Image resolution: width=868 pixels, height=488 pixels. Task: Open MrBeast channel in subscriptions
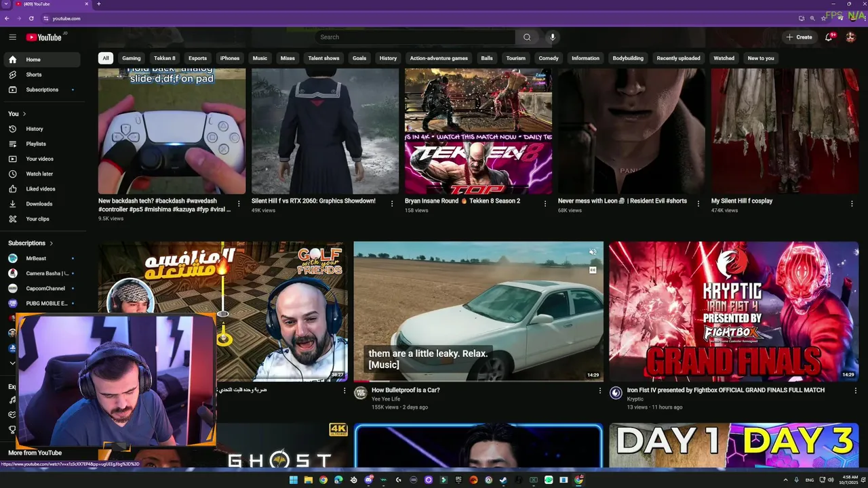pos(43,258)
